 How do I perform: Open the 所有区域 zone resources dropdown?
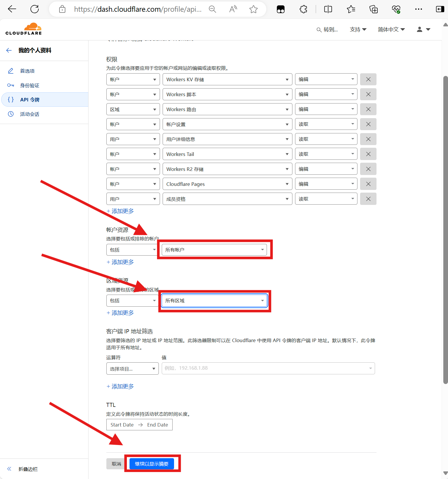214,300
